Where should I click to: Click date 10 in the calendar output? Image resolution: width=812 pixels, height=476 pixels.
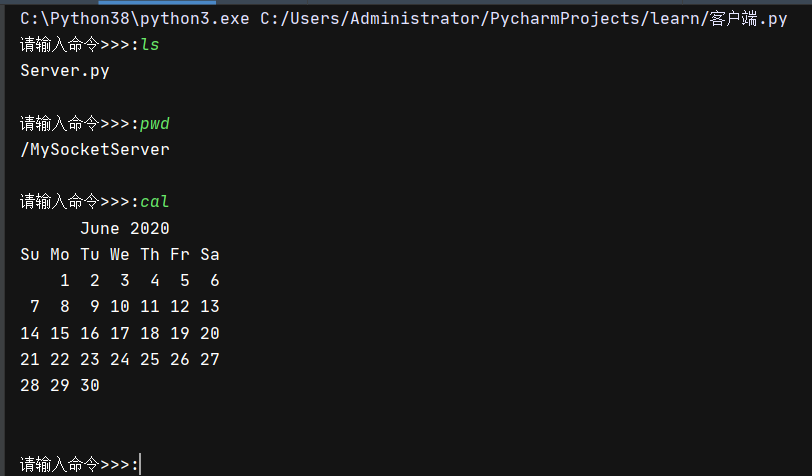coord(120,307)
